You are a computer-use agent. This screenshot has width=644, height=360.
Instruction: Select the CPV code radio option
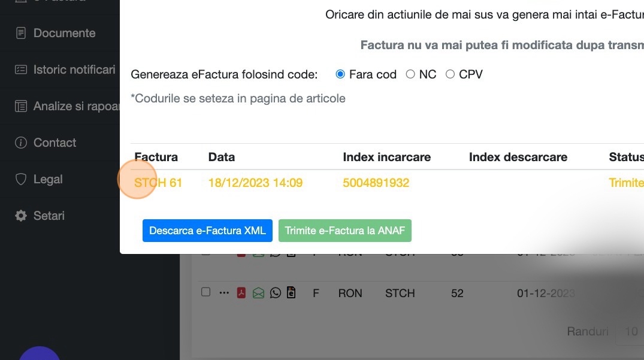pos(450,74)
